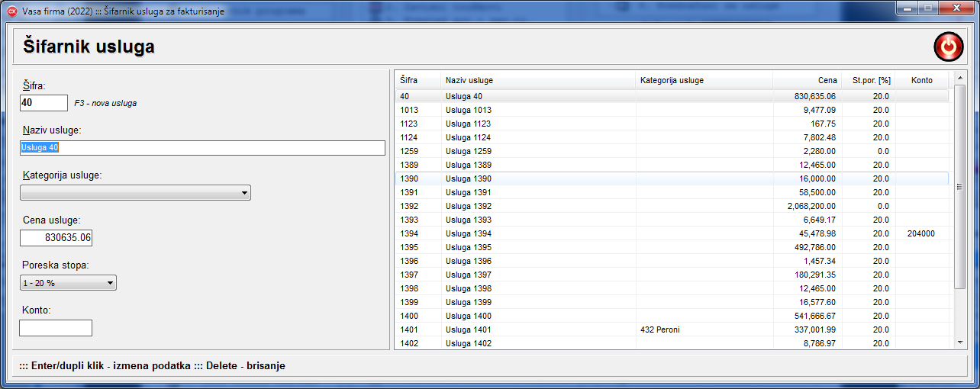This screenshot has height=389, width=980.
Task: Click the application icon in title bar
Action: [11, 12]
